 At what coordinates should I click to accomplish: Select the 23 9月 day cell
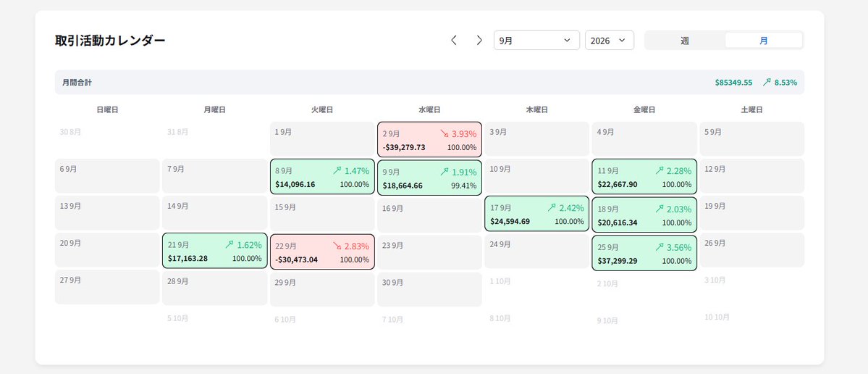[429, 253]
